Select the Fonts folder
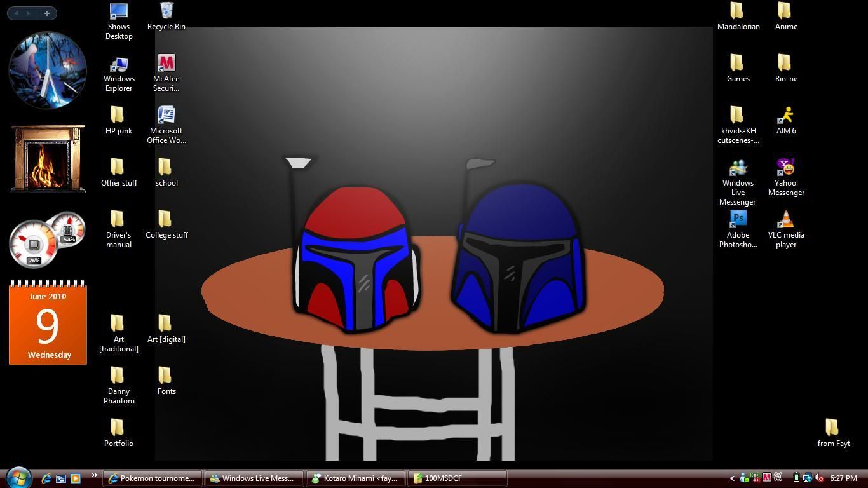 pos(166,381)
